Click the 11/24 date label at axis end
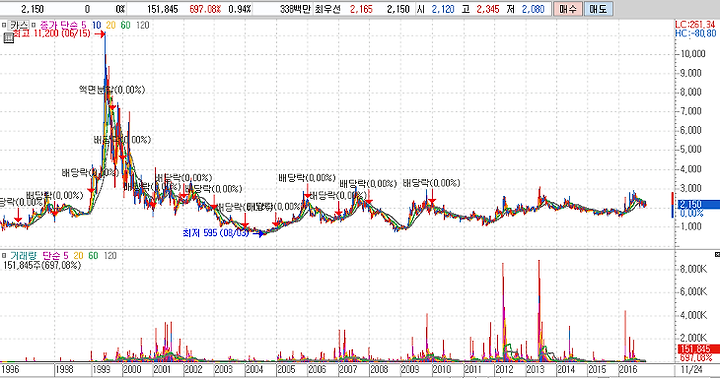This screenshot has width=720, height=378. 691,369
